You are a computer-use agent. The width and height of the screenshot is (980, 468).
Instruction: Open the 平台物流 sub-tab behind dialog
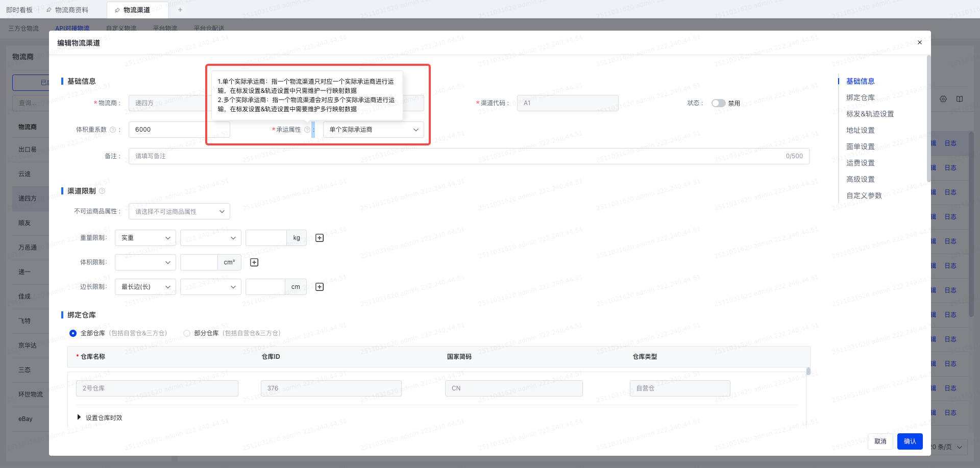165,28
